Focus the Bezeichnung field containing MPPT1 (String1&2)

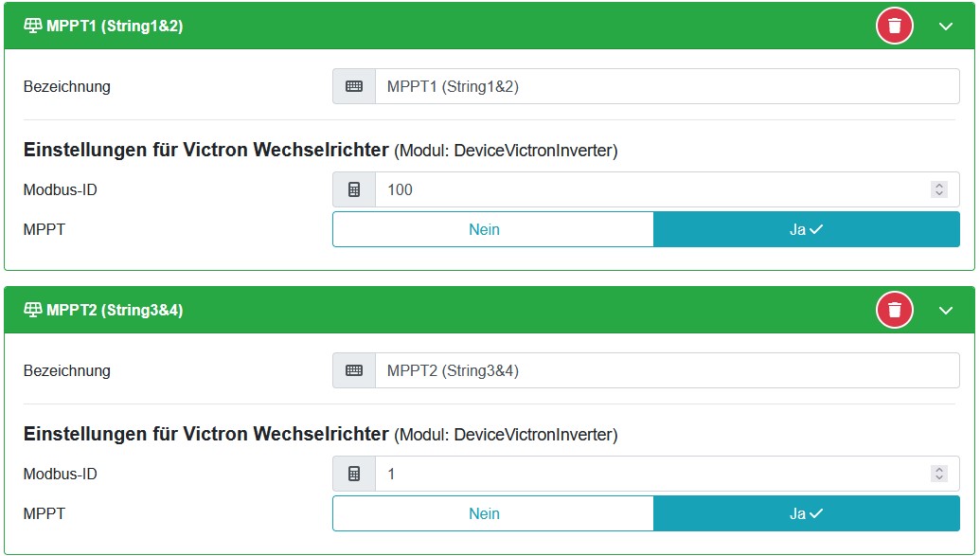663,86
